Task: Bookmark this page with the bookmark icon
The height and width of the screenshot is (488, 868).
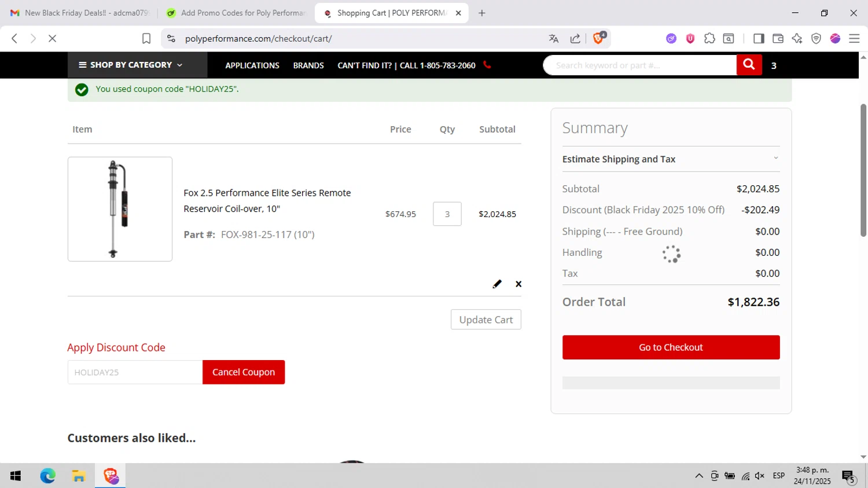Action: tap(146, 38)
